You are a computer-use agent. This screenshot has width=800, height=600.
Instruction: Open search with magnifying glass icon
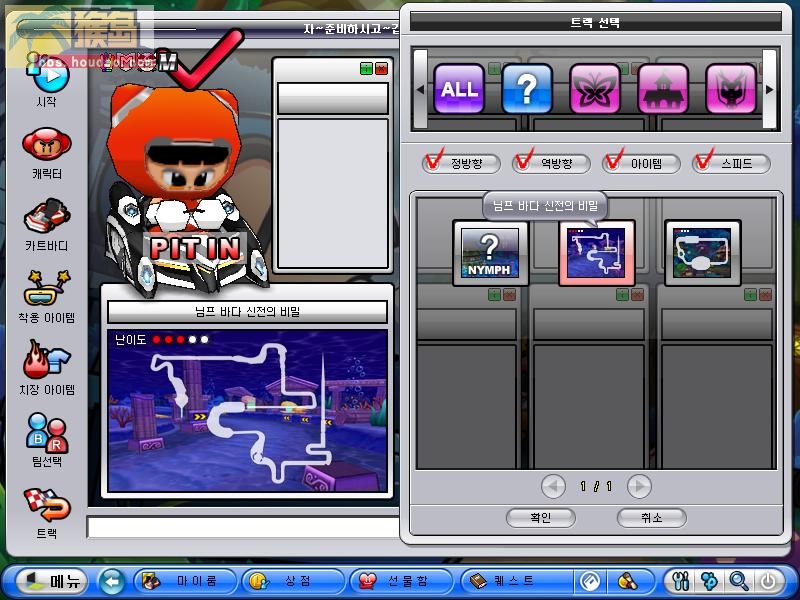739,581
